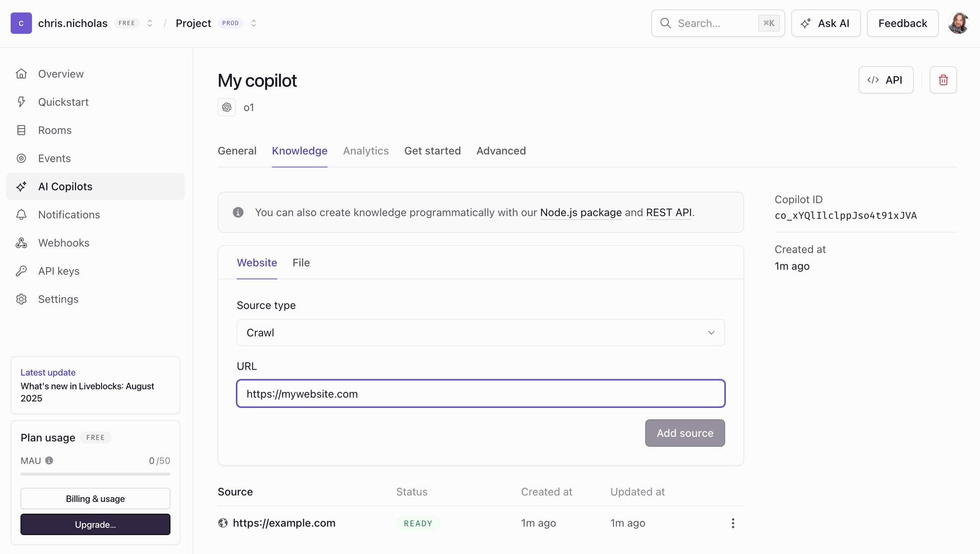Image resolution: width=980 pixels, height=554 pixels.
Task: Click the MAU usage progress bar
Action: click(95, 474)
